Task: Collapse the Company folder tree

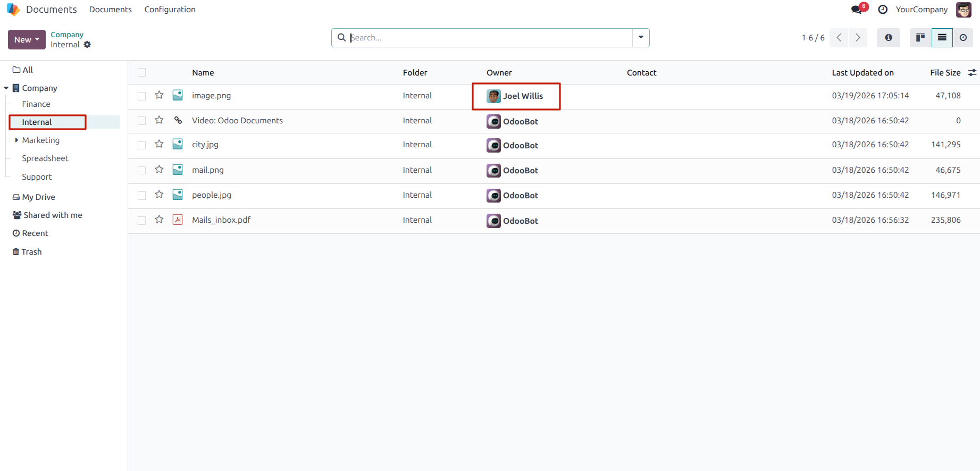Action: coord(6,88)
